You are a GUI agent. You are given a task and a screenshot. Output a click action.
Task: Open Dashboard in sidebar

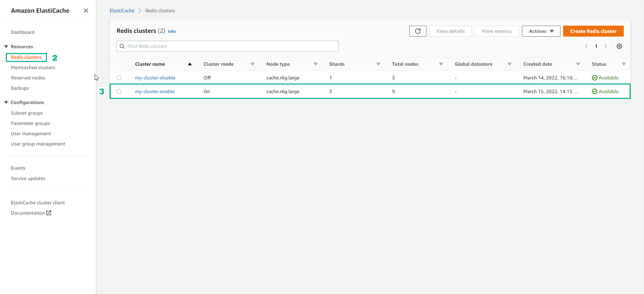tap(23, 32)
